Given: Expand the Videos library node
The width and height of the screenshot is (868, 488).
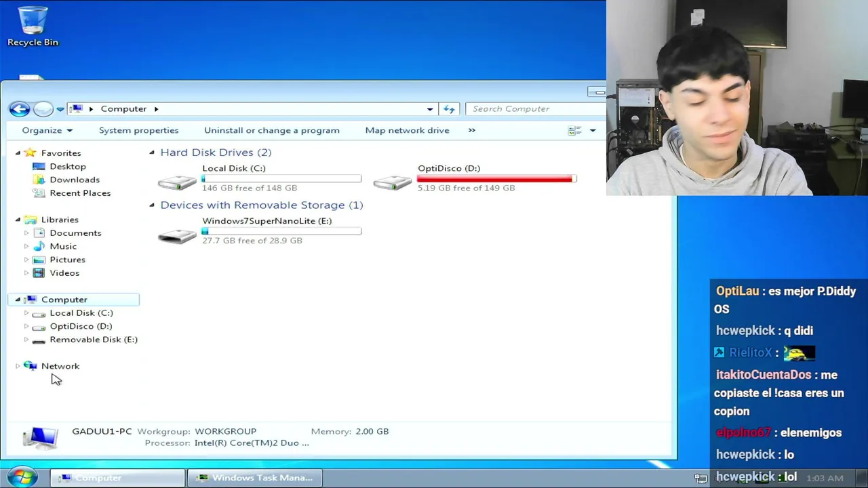Looking at the screenshot, I should (x=26, y=273).
